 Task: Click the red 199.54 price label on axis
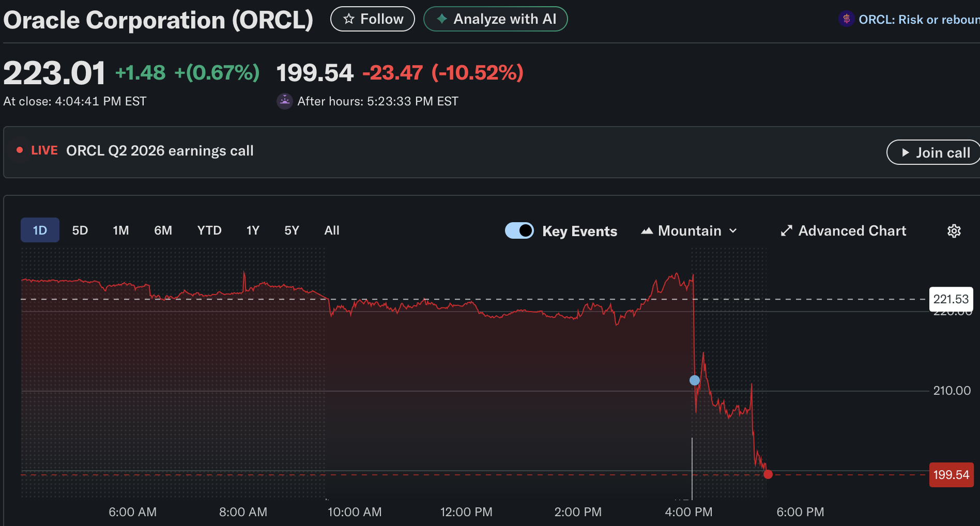point(951,475)
